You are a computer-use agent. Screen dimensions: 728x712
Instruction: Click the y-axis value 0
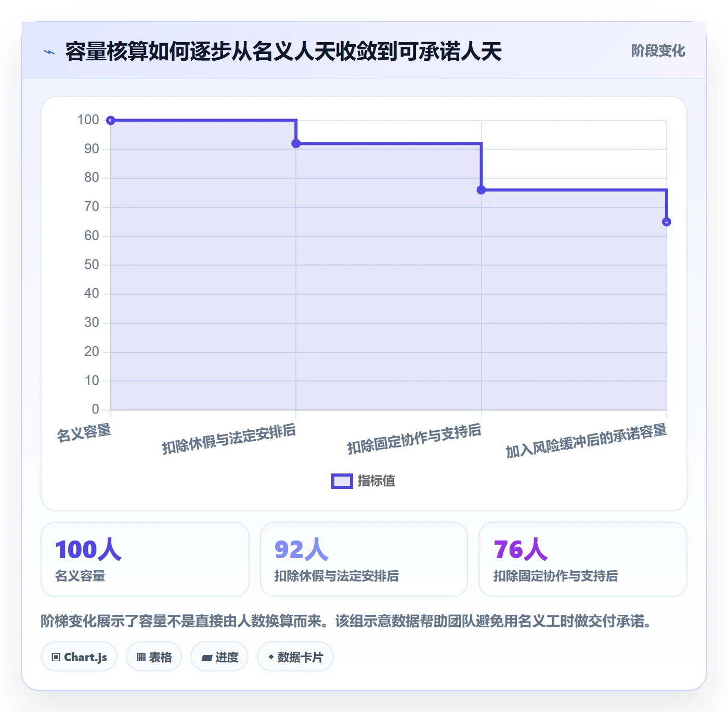pos(95,410)
